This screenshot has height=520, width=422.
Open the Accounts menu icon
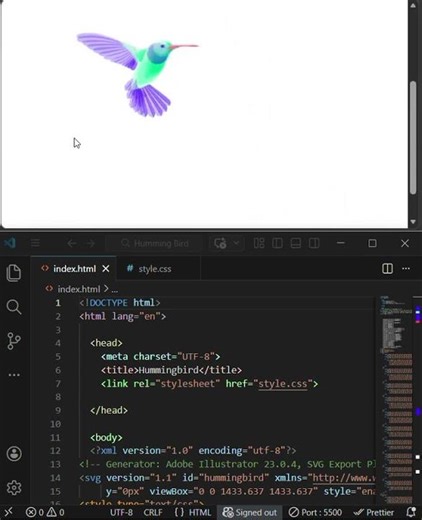point(14,454)
